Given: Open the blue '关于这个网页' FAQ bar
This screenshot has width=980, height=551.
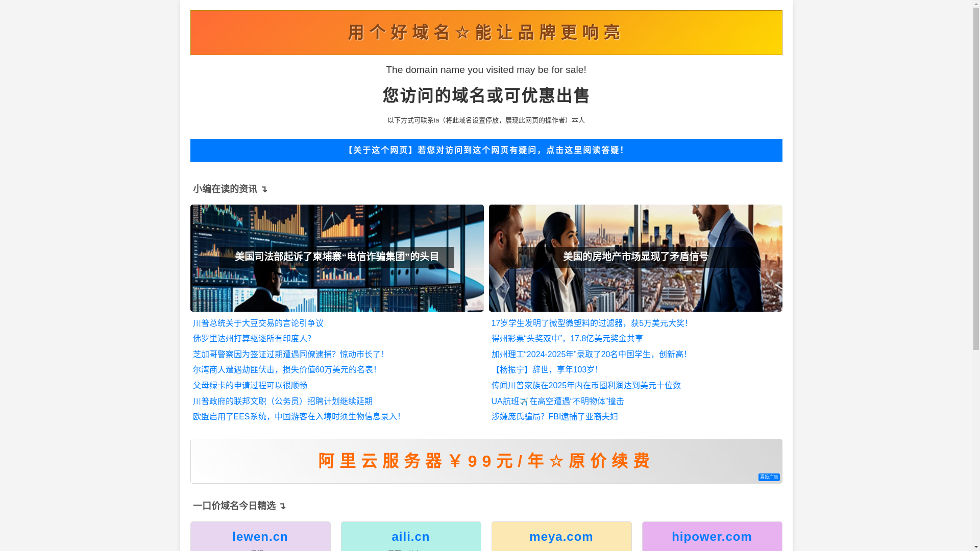Looking at the screenshot, I should click(x=485, y=150).
